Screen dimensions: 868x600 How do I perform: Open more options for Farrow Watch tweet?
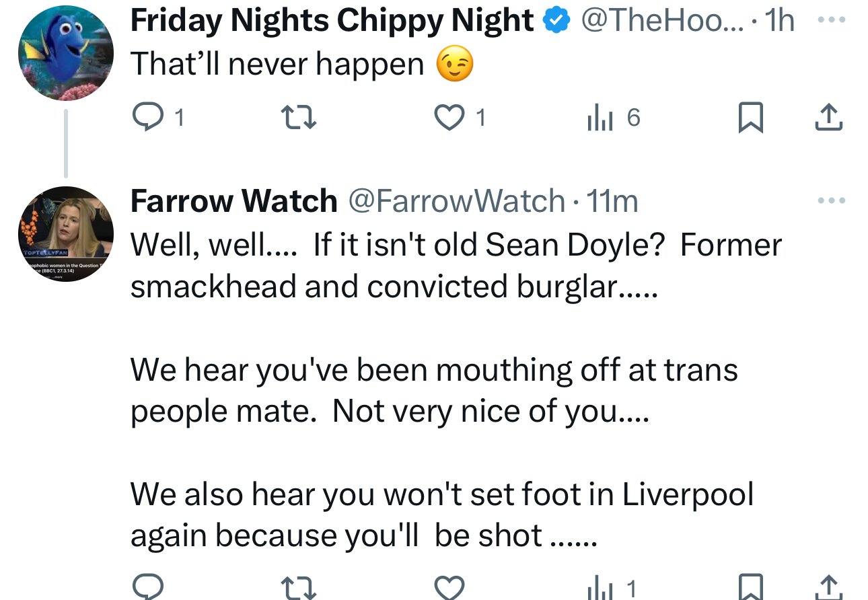tap(830, 200)
